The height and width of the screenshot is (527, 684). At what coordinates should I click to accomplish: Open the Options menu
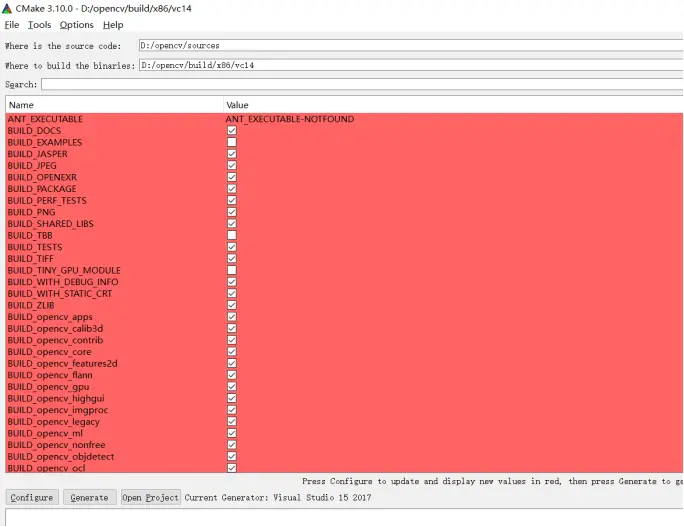(x=76, y=25)
